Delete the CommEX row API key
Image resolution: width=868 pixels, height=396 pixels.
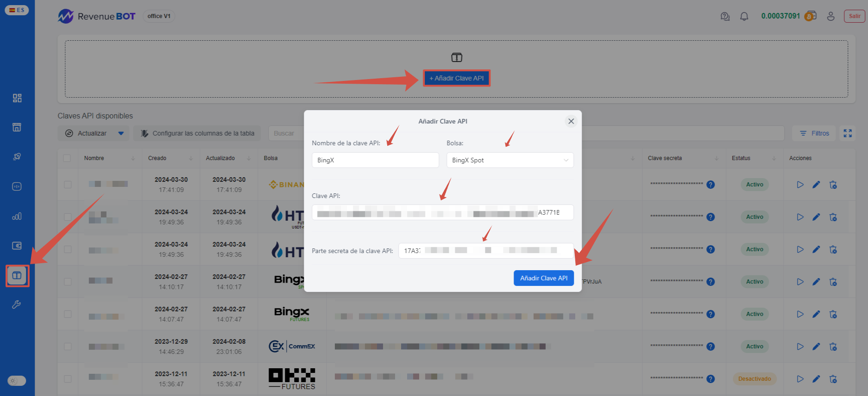(x=833, y=346)
